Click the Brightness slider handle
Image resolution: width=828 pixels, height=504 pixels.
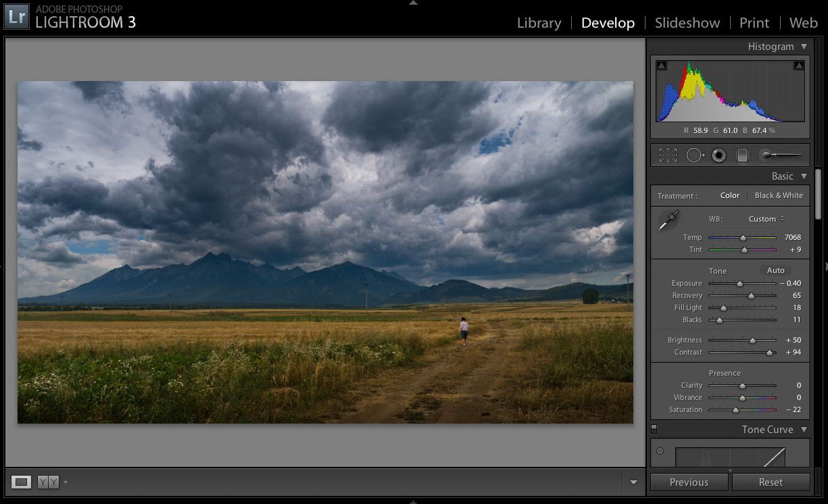pos(752,341)
